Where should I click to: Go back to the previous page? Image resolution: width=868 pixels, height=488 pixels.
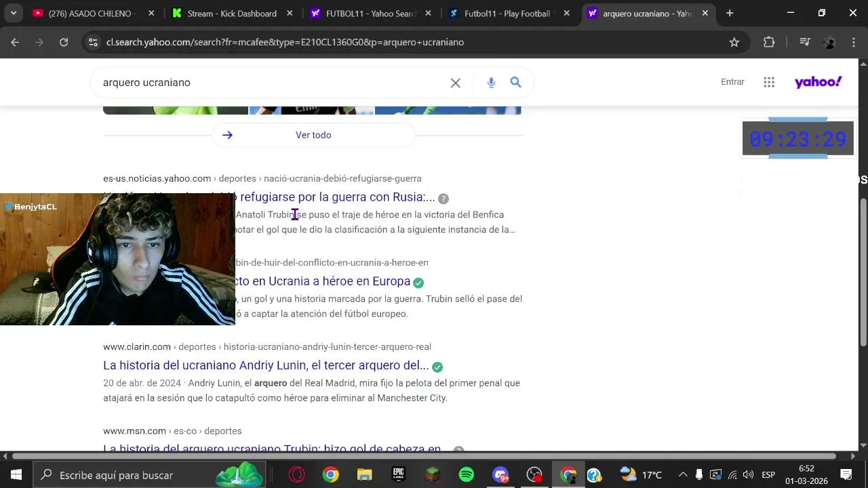coord(15,42)
